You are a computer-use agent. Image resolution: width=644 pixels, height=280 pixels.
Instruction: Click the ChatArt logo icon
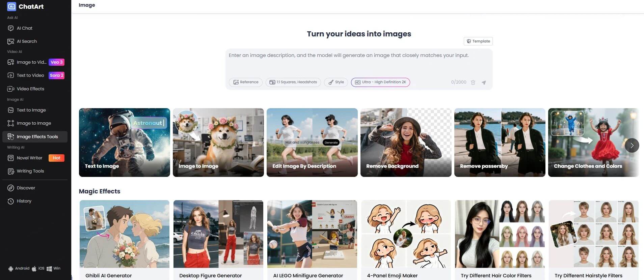(11, 6)
